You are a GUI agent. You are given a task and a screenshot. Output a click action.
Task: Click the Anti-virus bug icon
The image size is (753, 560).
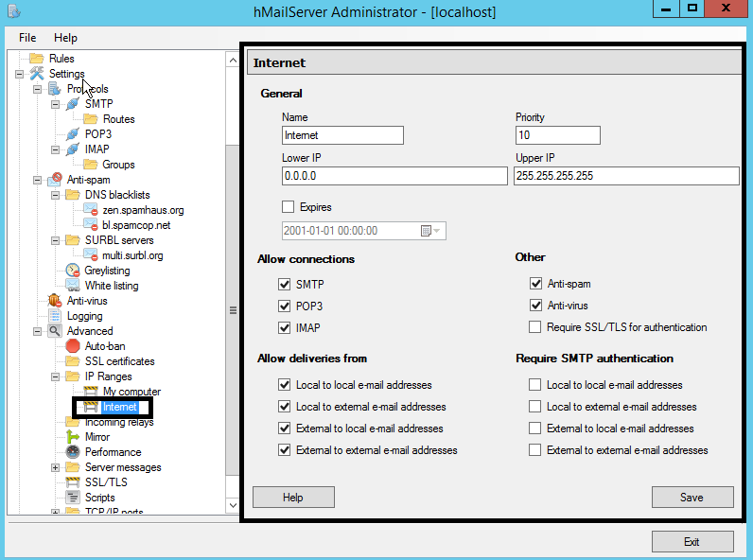54,301
